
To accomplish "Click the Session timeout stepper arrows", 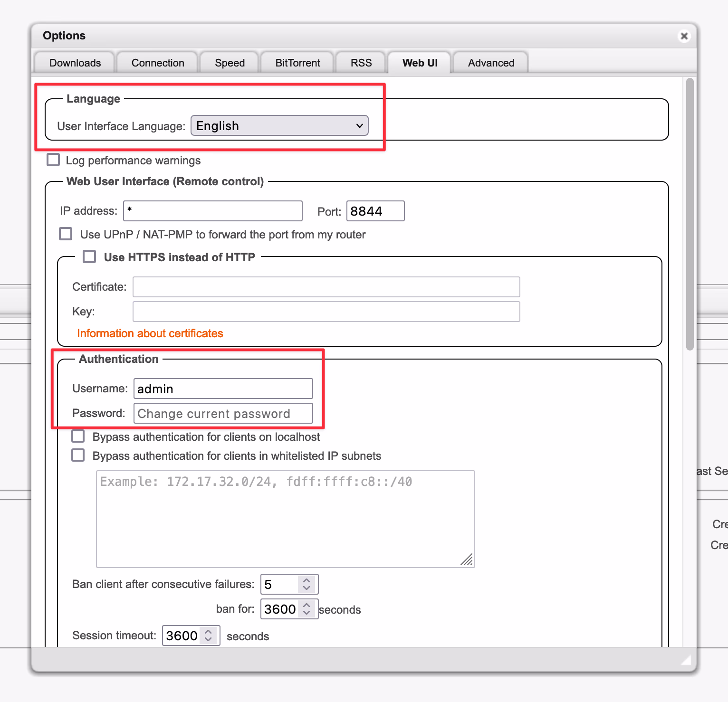I will (x=208, y=636).
